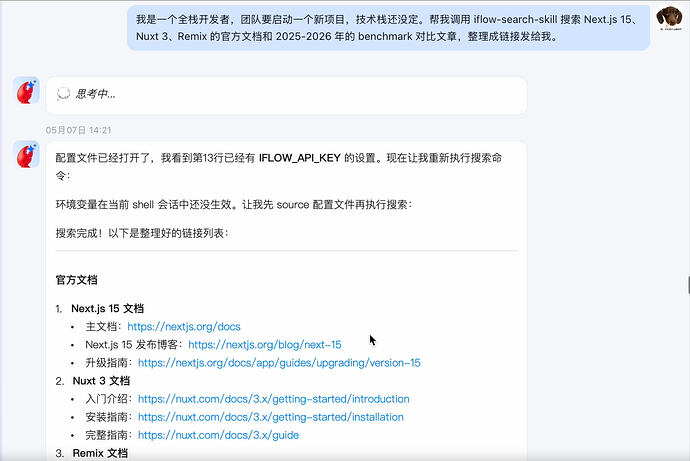Open the Nuxt getting-started introduction link

pos(274,399)
